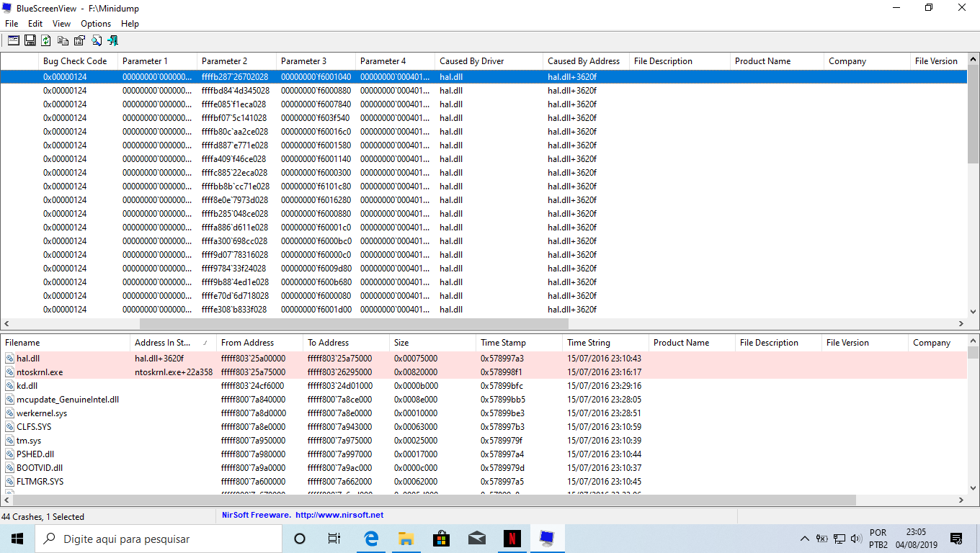Click upper pane vertical scrollbar thumb
The height and width of the screenshot is (553, 980).
click(974, 114)
